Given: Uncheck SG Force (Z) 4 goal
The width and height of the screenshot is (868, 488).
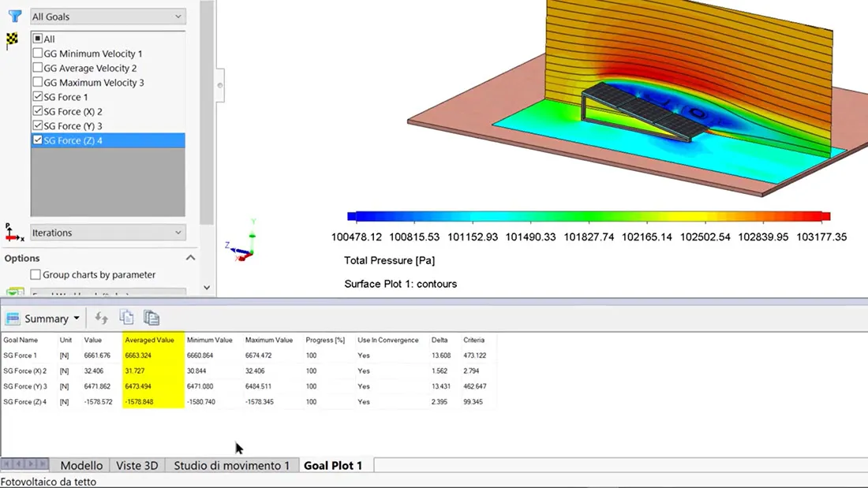Looking at the screenshot, I should 38,140.
